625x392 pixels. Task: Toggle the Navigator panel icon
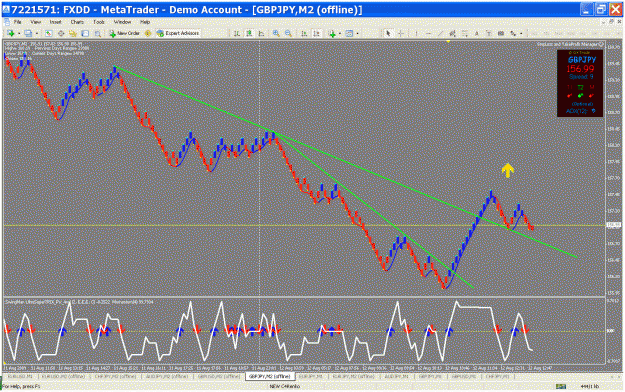(73, 33)
